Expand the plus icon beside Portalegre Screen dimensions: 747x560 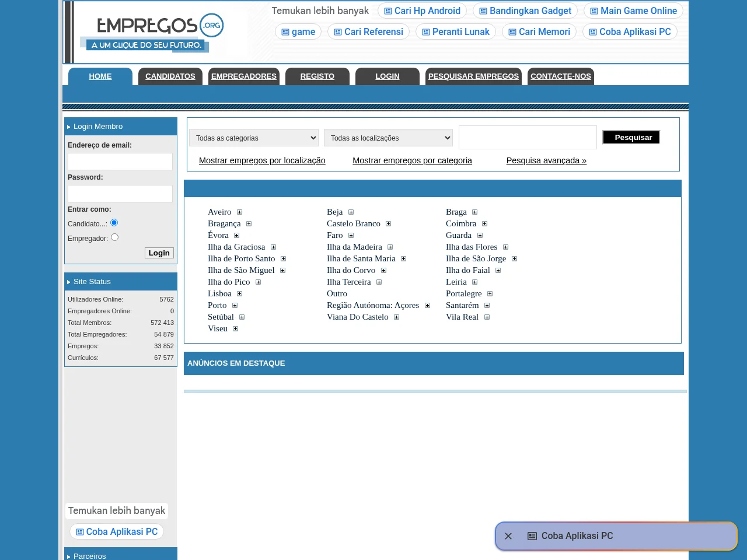coord(490,294)
